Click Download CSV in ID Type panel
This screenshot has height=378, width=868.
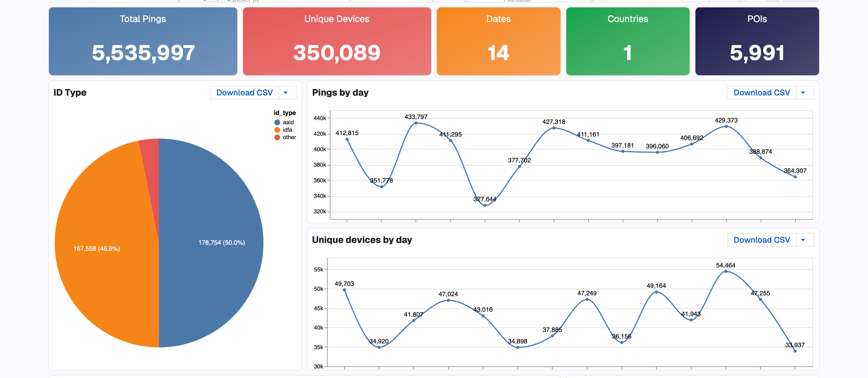244,93
